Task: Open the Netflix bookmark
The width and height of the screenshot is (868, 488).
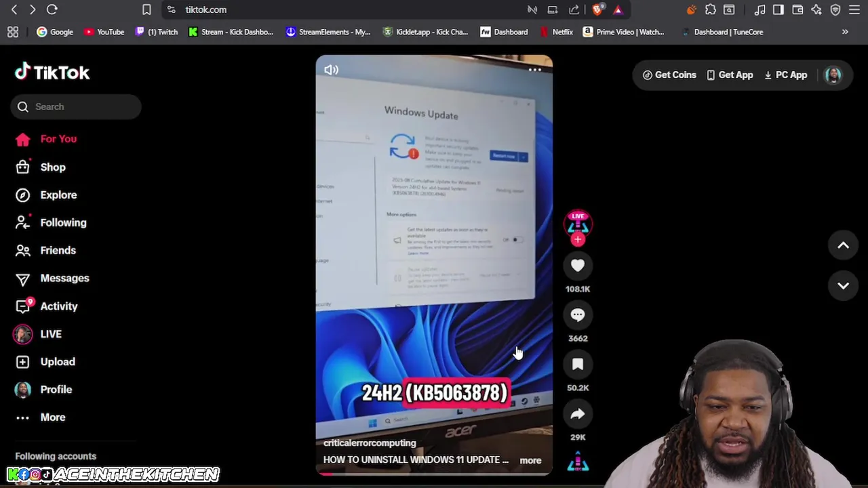Action: [557, 32]
